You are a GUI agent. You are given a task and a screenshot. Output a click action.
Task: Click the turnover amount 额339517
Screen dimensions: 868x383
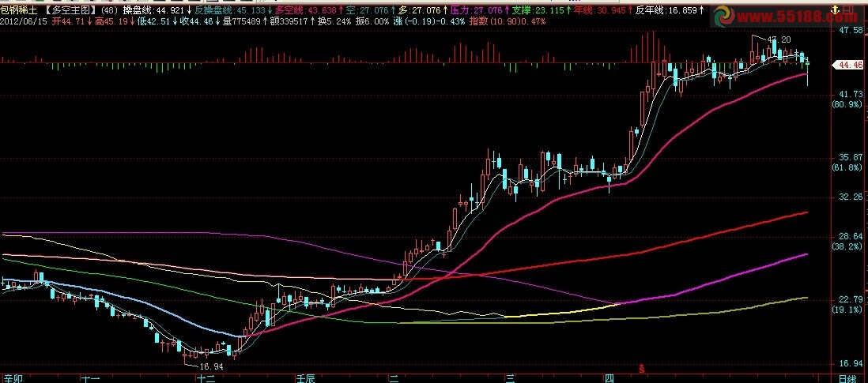click(x=289, y=21)
